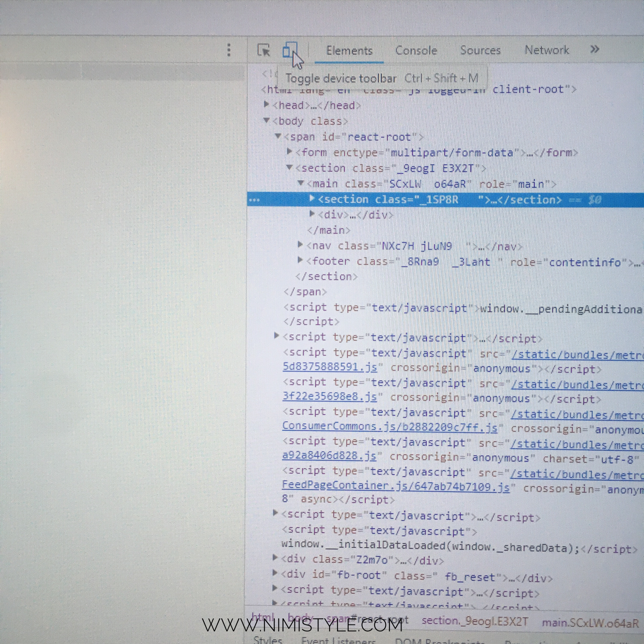Screen dimensions: 644x644
Task: Open the a92a8406d828.js link
Action: [x=329, y=456]
